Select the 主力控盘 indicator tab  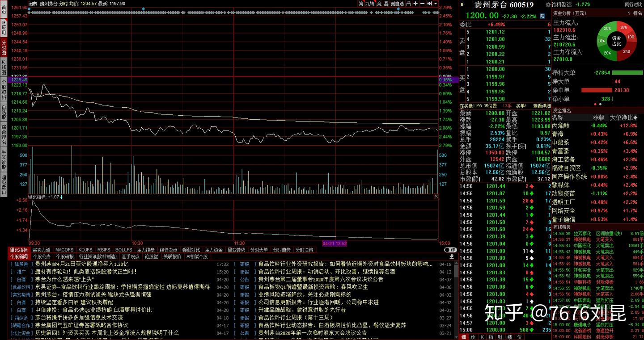(x=146, y=250)
